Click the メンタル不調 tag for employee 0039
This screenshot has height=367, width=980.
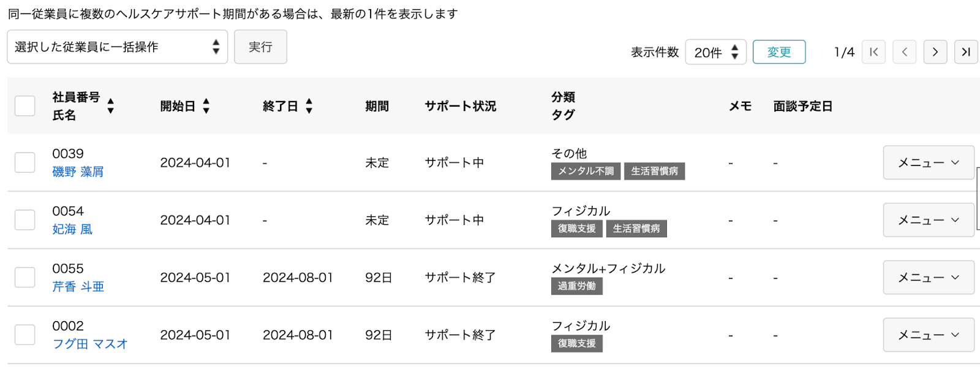tap(586, 171)
